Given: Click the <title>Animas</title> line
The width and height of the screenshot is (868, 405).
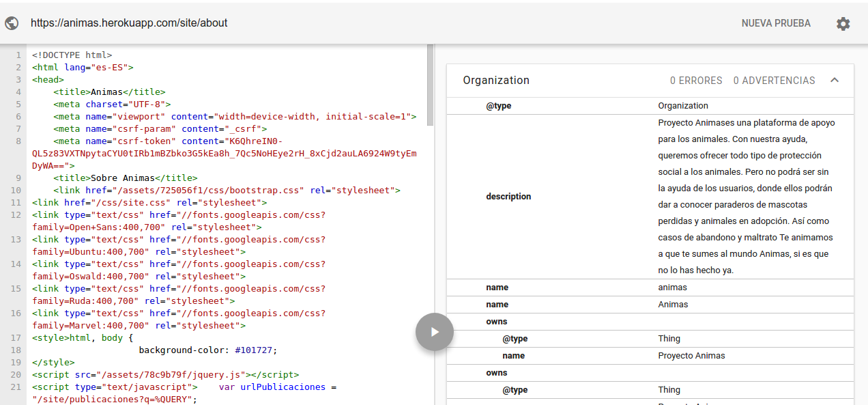Looking at the screenshot, I should pyautogui.click(x=109, y=92).
